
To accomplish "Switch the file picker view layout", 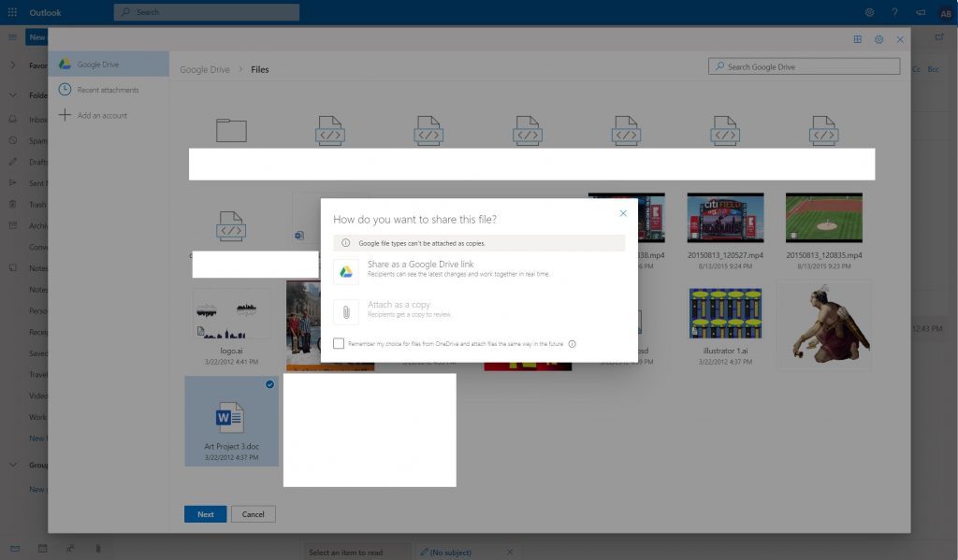I will [858, 39].
